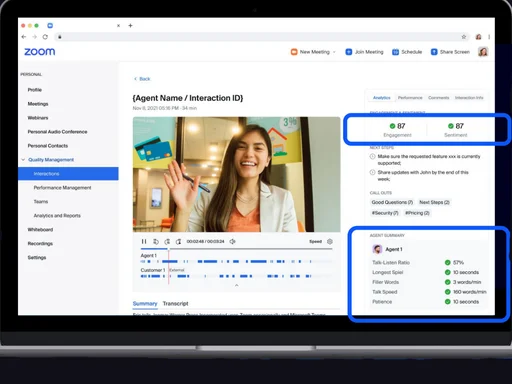Open Teams in the sidebar
This screenshot has width=512, height=384.
tap(41, 202)
